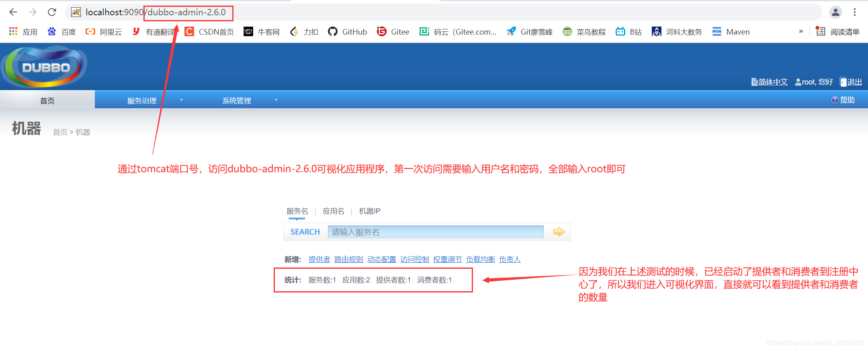Add new 负责人 link
This screenshot has height=350, width=868.
point(510,259)
